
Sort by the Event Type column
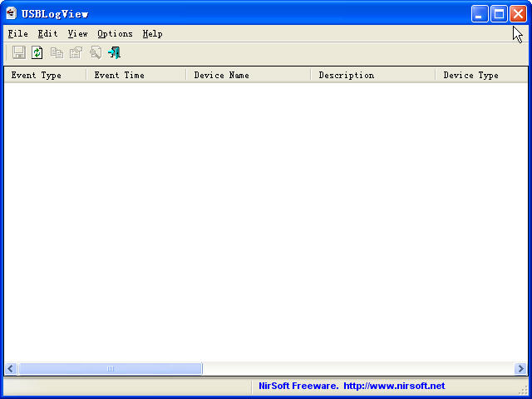click(45, 75)
